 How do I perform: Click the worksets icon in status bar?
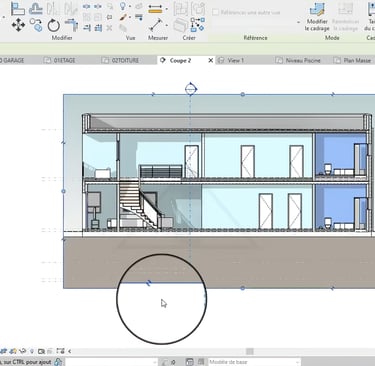tap(58, 362)
